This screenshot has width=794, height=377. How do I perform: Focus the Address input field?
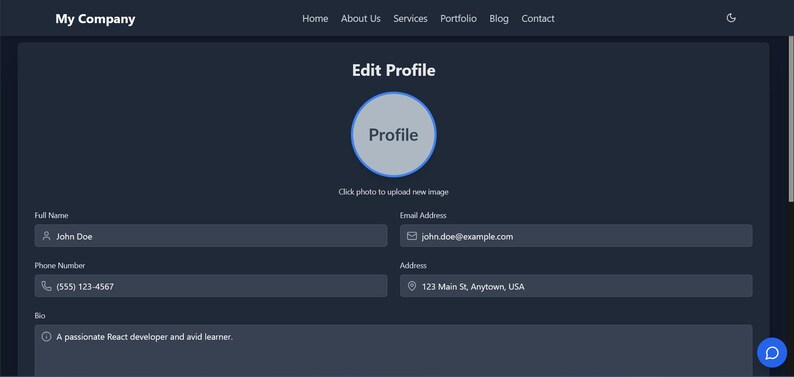click(576, 286)
